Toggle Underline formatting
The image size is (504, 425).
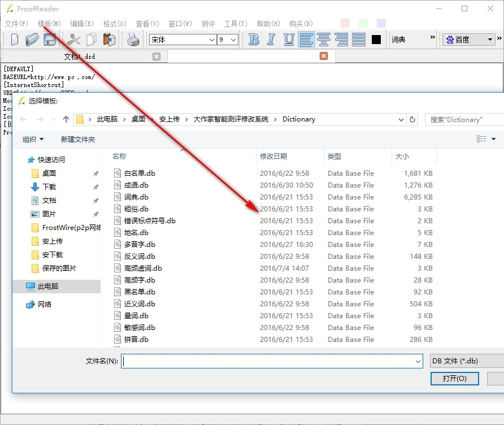pos(289,40)
